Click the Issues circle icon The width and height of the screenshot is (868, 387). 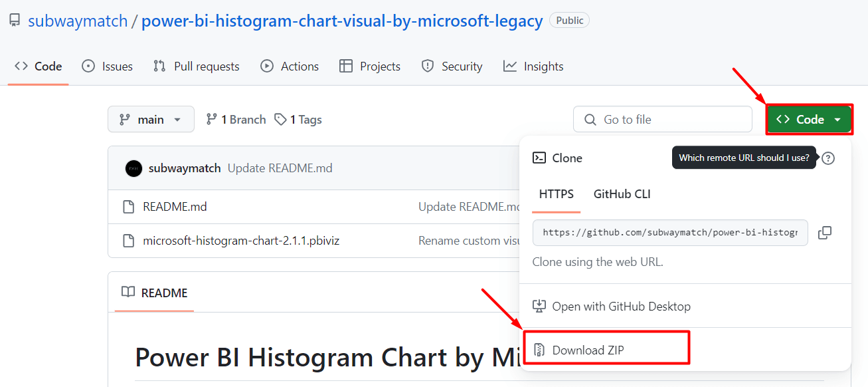88,66
